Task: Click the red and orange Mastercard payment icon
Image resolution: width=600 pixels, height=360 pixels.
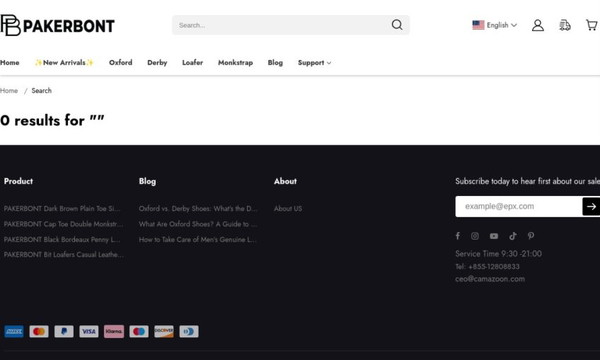Action: coord(39,331)
